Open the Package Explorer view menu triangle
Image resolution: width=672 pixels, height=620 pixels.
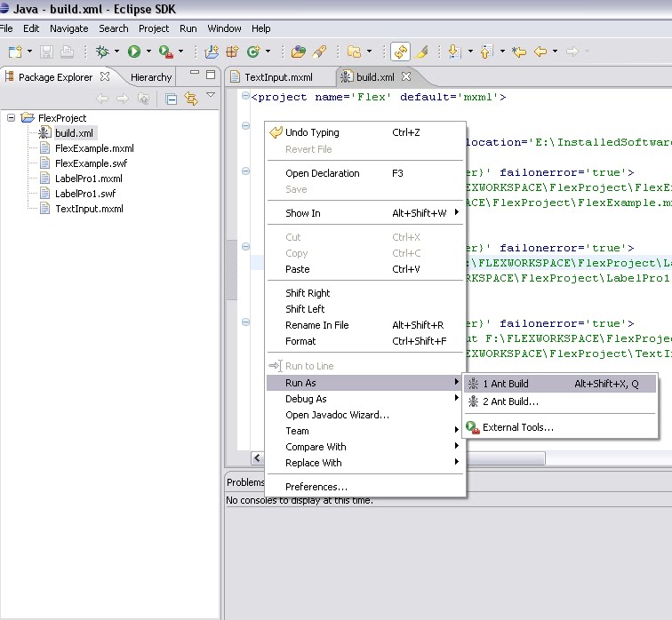click(x=211, y=95)
